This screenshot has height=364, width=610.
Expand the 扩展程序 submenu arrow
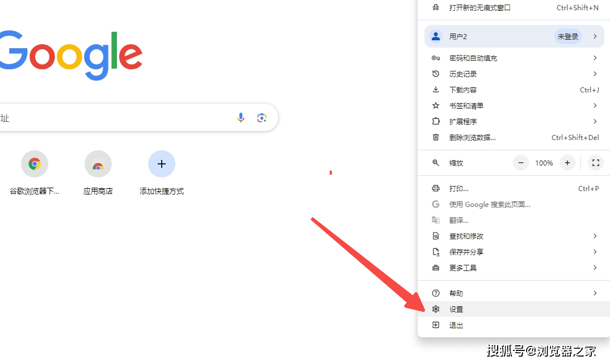[595, 121]
